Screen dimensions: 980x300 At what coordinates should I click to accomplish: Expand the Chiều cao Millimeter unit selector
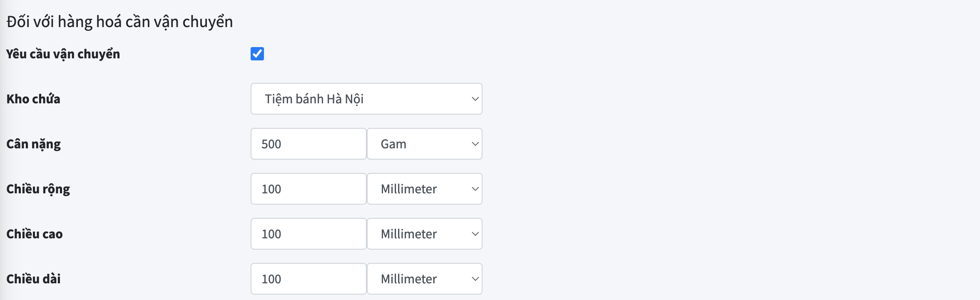425,234
